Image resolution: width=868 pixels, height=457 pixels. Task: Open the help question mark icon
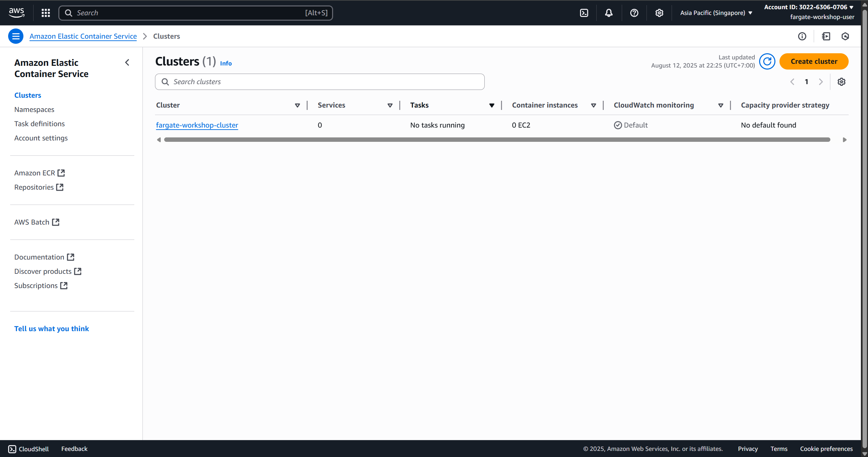[x=634, y=13]
